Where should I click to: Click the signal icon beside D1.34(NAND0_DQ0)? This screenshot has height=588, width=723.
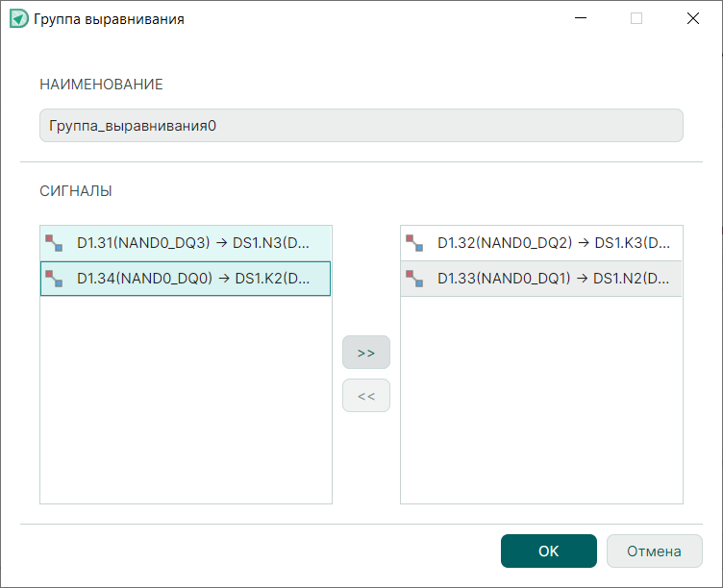click(54, 279)
